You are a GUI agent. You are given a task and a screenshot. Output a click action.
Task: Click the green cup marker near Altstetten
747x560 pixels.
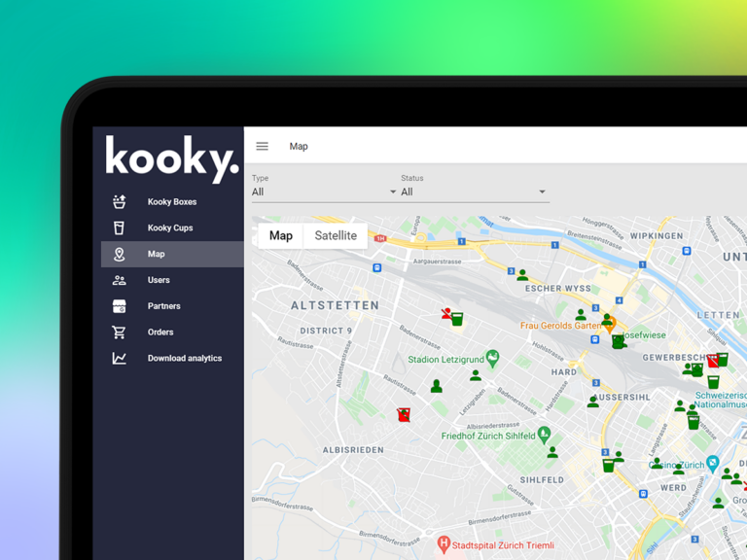click(457, 319)
